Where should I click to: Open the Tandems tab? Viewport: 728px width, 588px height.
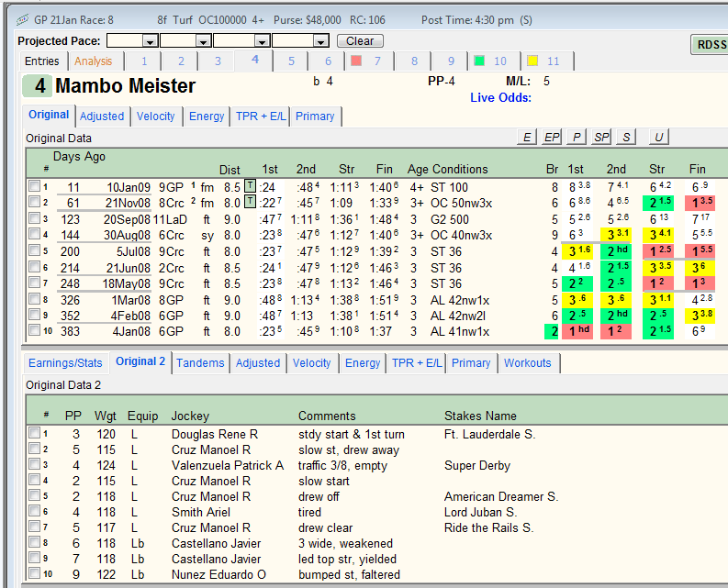click(x=200, y=363)
